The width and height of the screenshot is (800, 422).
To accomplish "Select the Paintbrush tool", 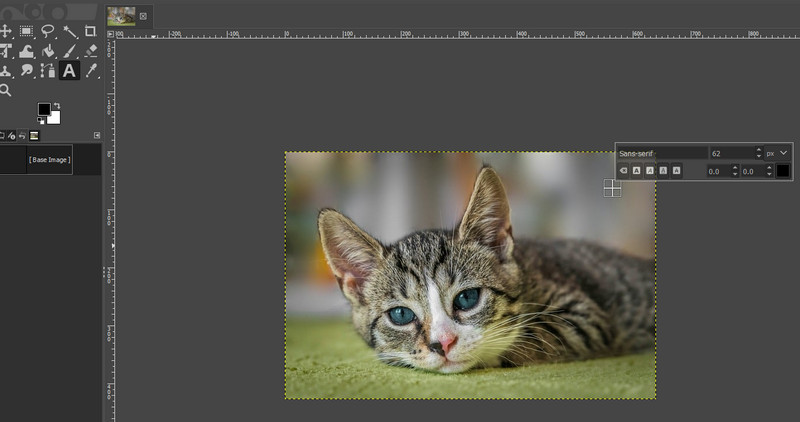I will coord(69,51).
